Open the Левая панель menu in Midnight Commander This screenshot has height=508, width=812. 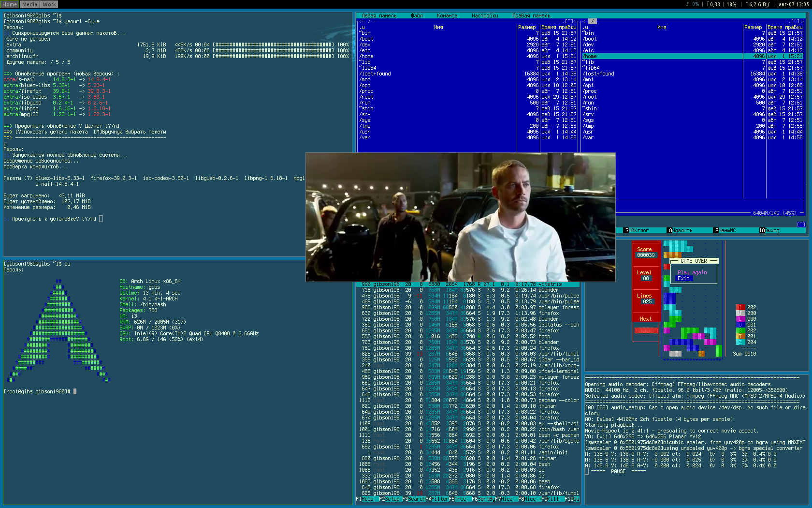(x=379, y=15)
